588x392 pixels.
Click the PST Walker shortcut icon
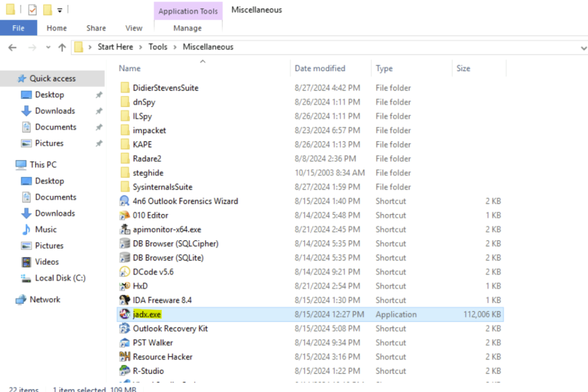click(x=125, y=343)
